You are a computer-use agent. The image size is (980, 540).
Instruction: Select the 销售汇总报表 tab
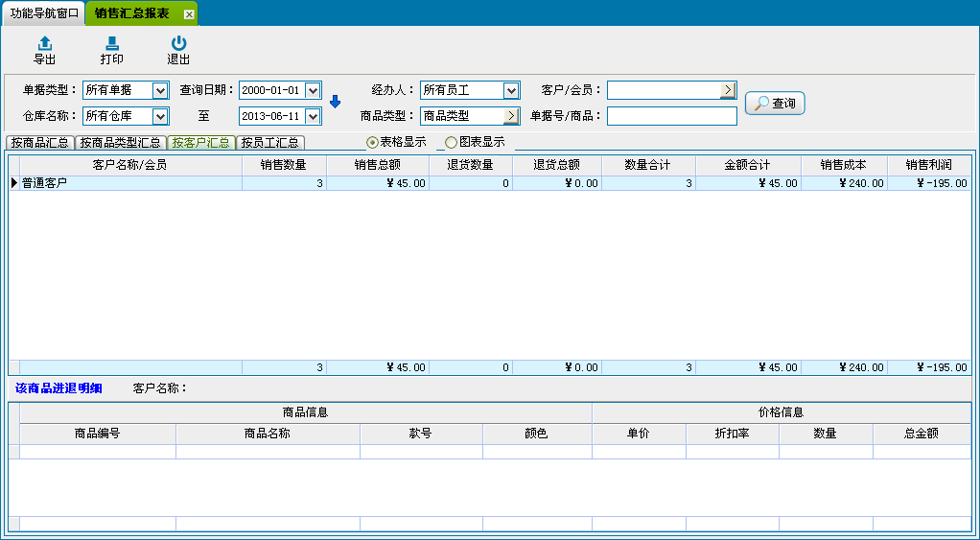132,13
